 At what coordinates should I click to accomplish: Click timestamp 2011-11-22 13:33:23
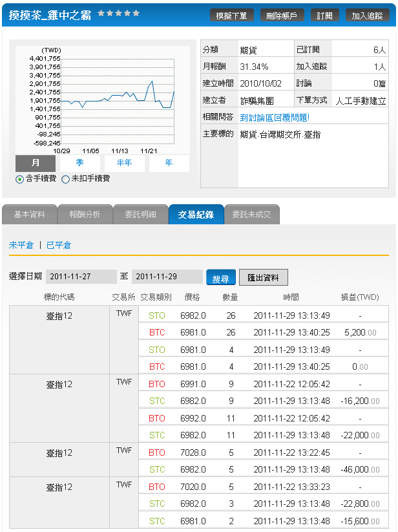coord(291,487)
